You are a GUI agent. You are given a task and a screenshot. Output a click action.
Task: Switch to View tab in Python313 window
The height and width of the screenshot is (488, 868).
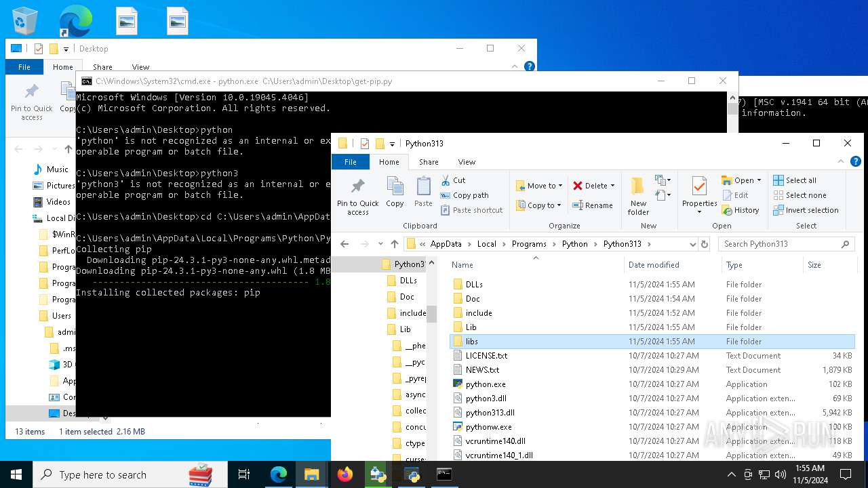click(x=467, y=162)
